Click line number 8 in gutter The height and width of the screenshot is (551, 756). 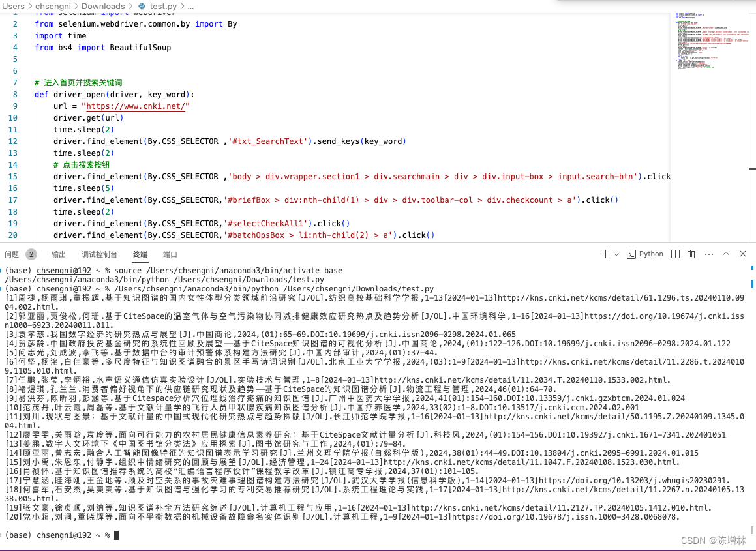click(x=15, y=95)
